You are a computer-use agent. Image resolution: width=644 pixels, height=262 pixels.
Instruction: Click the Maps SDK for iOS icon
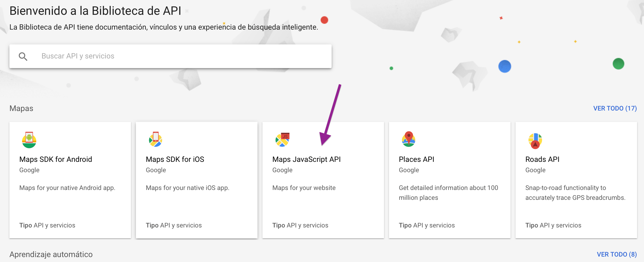(155, 139)
